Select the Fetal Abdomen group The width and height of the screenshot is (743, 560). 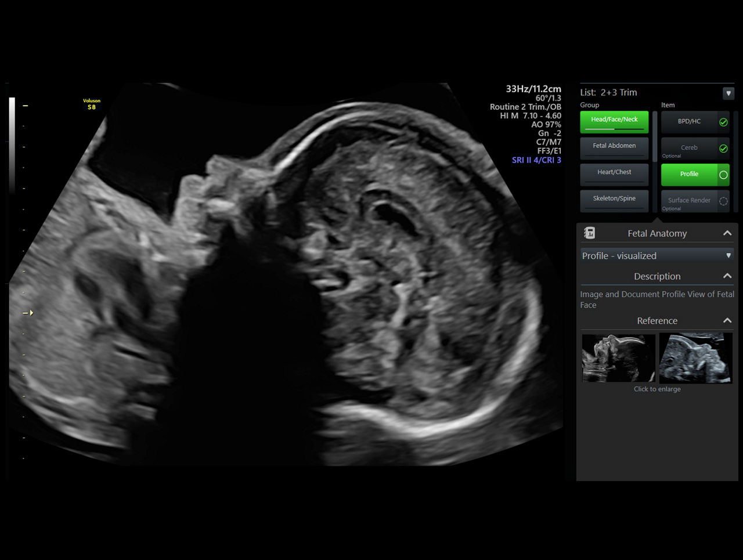614,147
